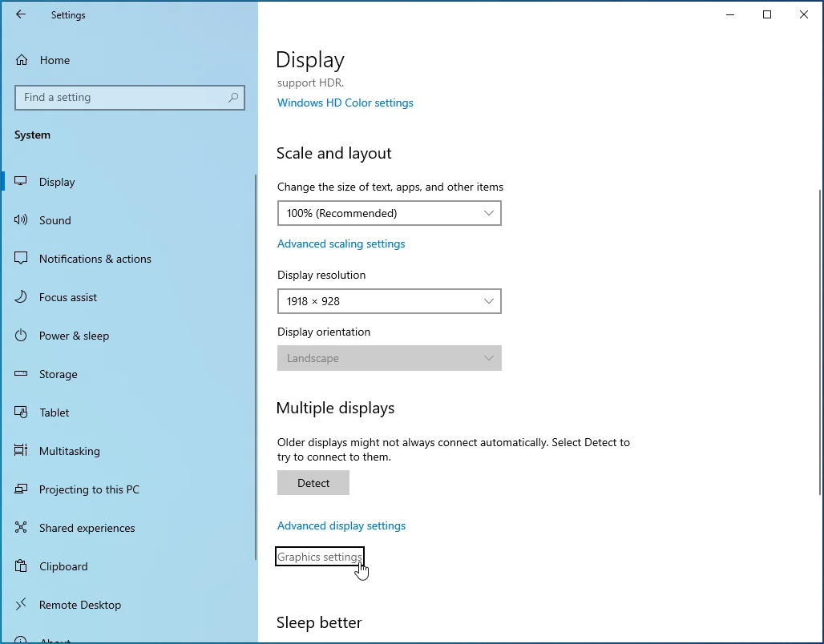The image size is (824, 644).
Task: Click the main page vertical scrollbar
Action: click(x=820, y=342)
